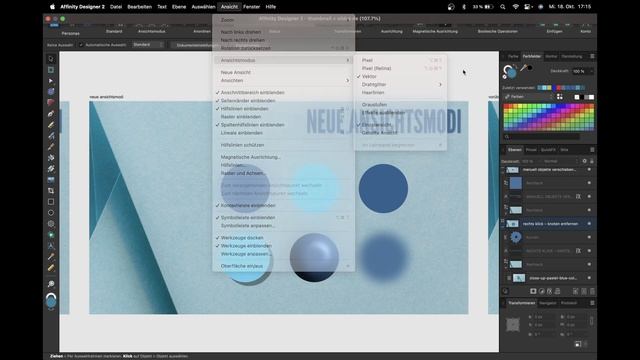Expand the 'manuell objekte verschieben' layer group
Viewport: 640px width, 360px height.
tap(503, 170)
